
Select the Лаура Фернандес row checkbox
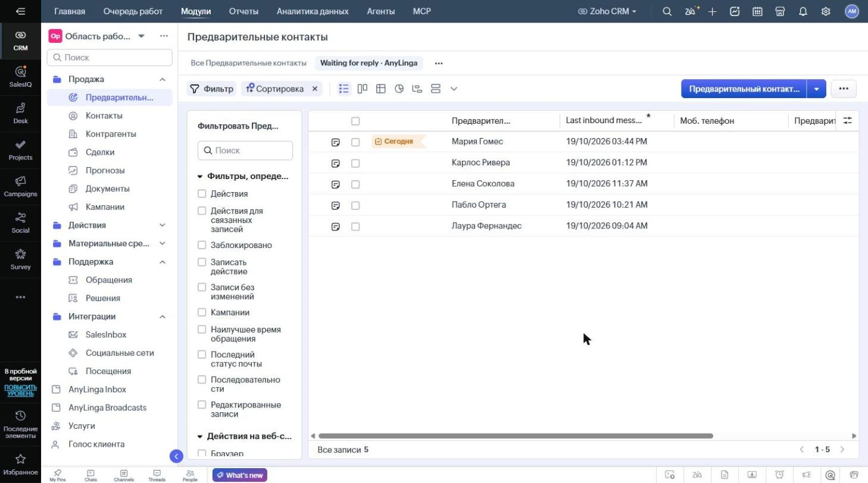(x=355, y=227)
